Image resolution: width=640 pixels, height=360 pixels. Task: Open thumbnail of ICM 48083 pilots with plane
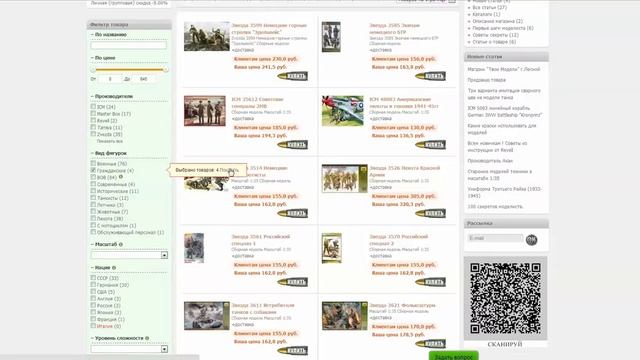(342, 111)
